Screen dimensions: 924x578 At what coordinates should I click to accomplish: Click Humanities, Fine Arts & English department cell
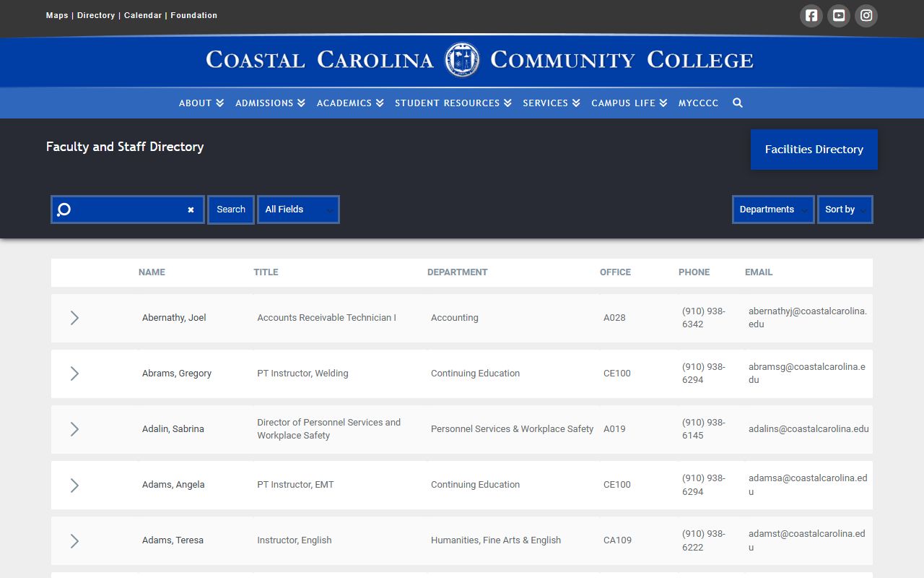click(496, 540)
